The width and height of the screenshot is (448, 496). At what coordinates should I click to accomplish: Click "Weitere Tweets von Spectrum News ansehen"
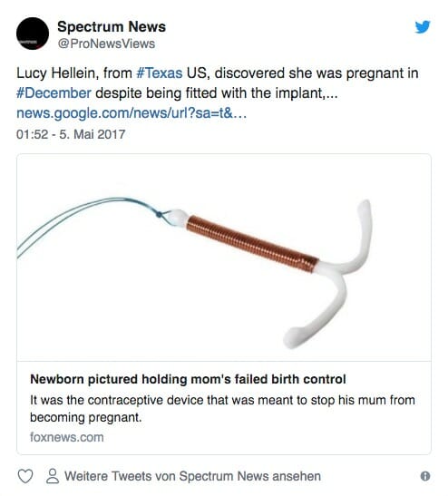(x=192, y=476)
